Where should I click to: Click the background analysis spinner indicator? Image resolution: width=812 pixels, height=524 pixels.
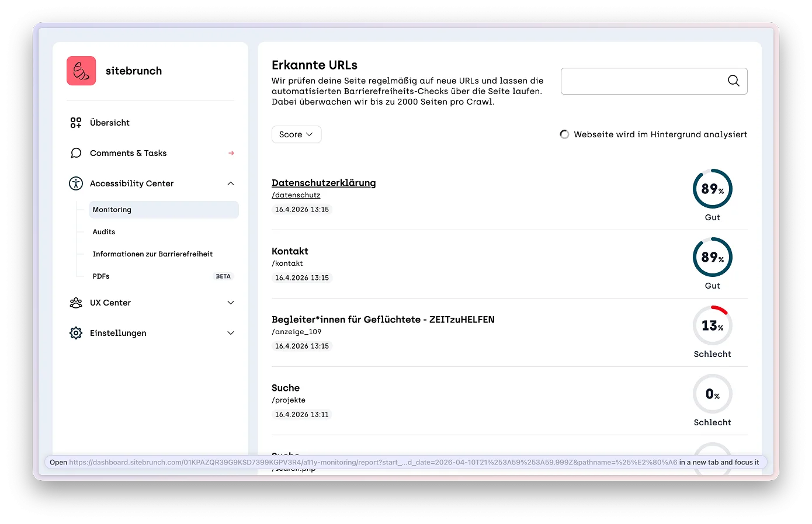coord(564,134)
